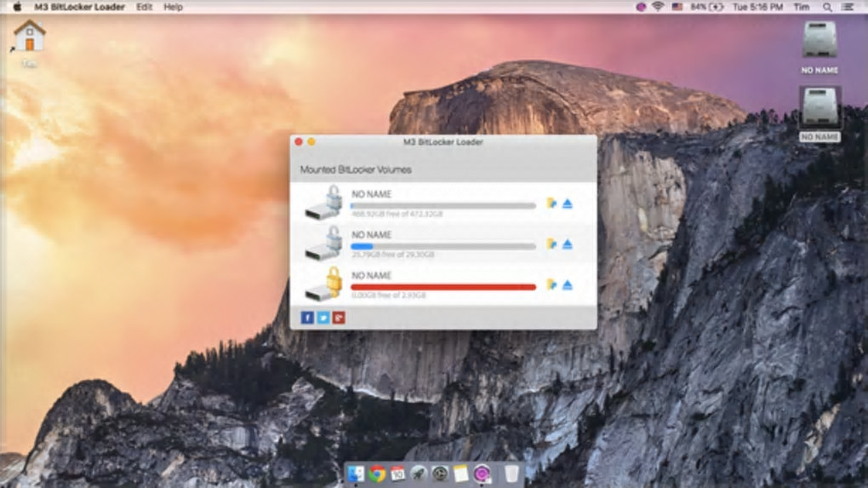Open Spotlight search
This screenshot has width=868, height=488.
[827, 7]
